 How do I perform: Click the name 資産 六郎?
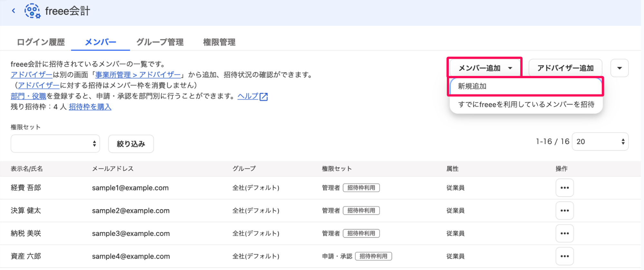[26, 256]
